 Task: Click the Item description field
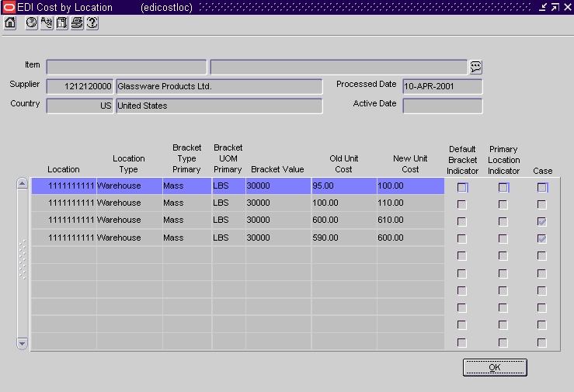point(339,68)
